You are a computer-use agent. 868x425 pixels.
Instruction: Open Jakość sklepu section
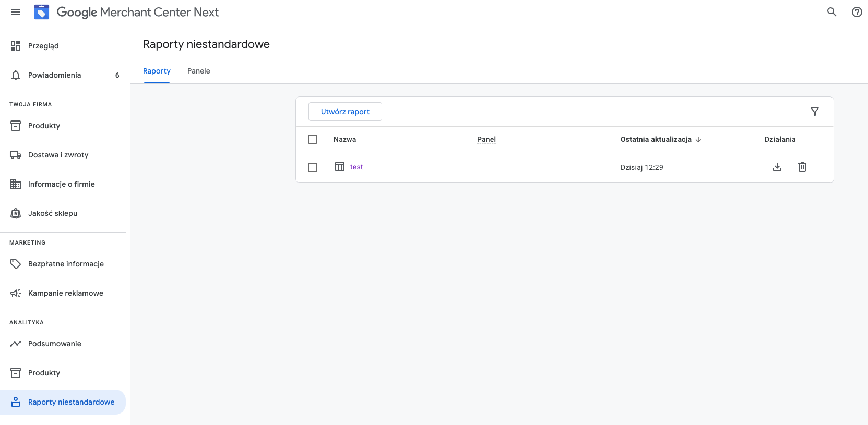63,213
